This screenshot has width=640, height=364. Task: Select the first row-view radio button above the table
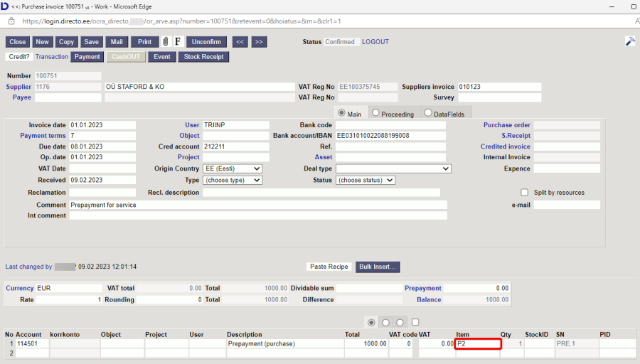(371, 322)
